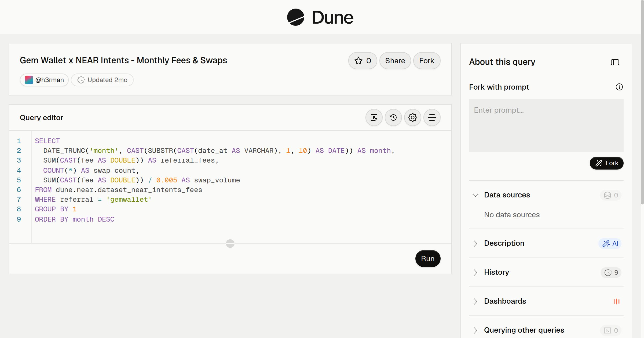Click the AI description badge
Viewport: 644px width, 338px height.
pos(610,244)
